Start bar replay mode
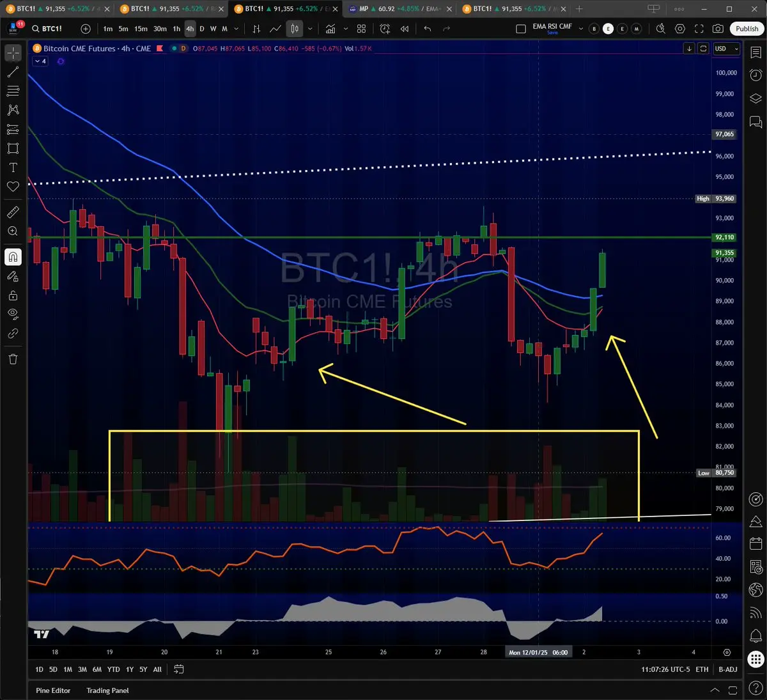Screen dimensions: 767x700 [405, 29]
